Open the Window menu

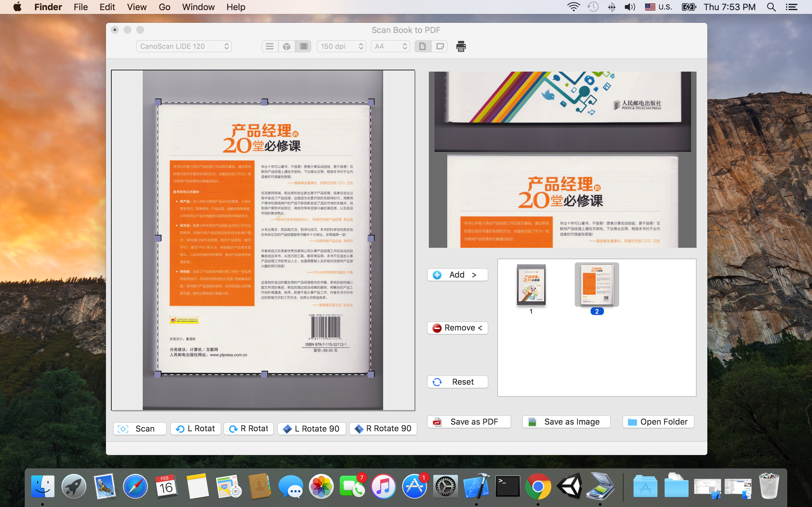tap(198, 7)
